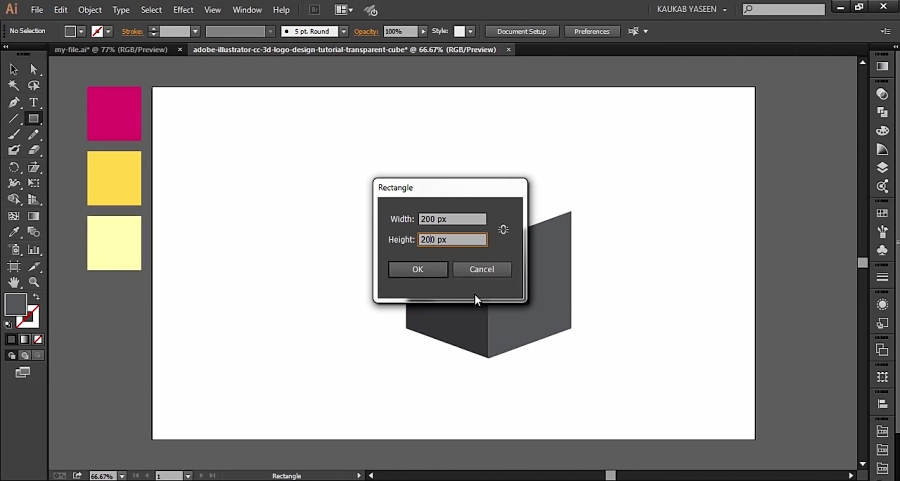Select the Eraser tool
This screenshot has width=900, height=481.
point(34,150)
